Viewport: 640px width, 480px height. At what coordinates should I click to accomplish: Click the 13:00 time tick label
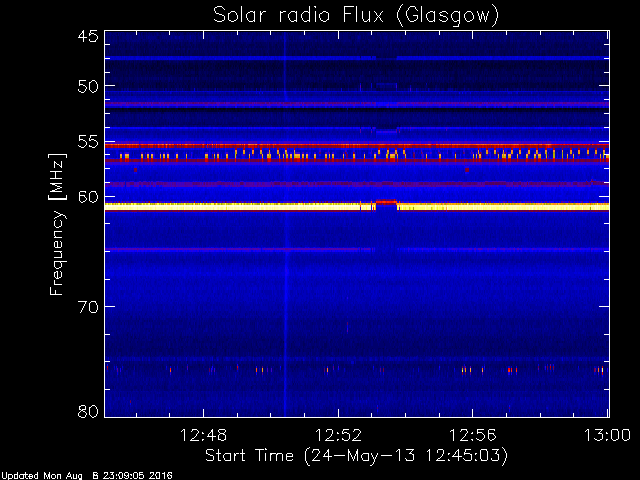607,435
